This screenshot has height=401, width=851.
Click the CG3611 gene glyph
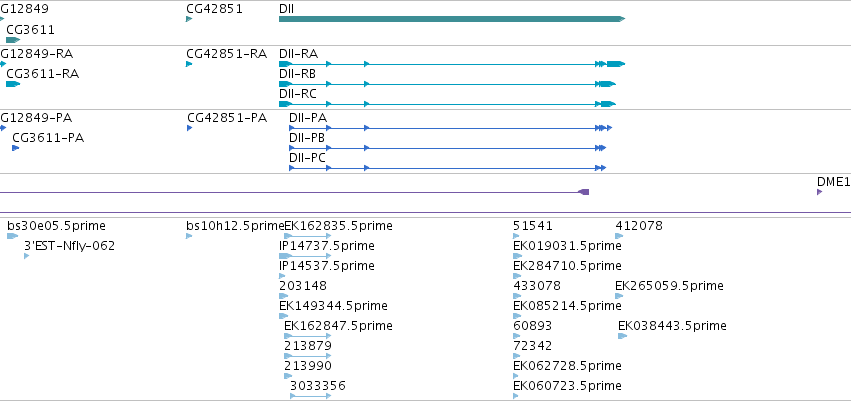pyautogui.click(x=13, y=40)
